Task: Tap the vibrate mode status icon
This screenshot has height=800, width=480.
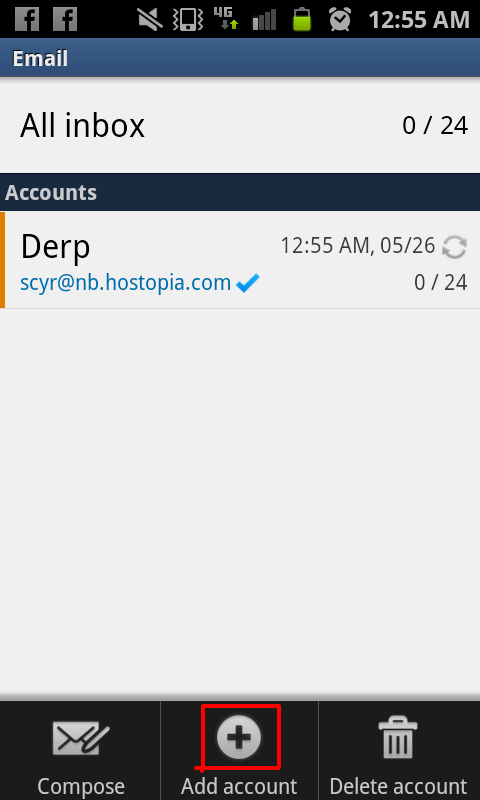Action: 187,19
